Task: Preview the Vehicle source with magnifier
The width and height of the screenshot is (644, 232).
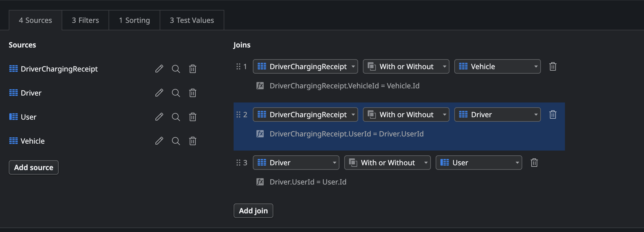Action: point(176,141)
